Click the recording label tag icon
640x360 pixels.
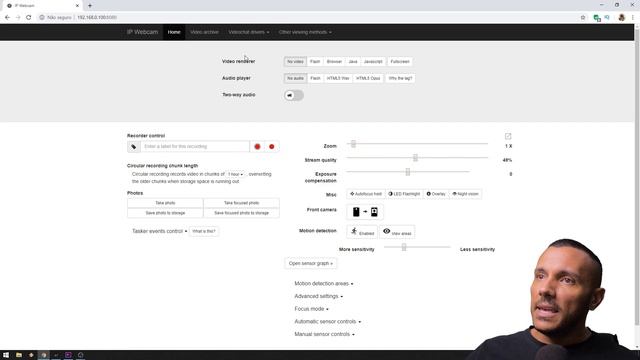click(x=133, y=147)
